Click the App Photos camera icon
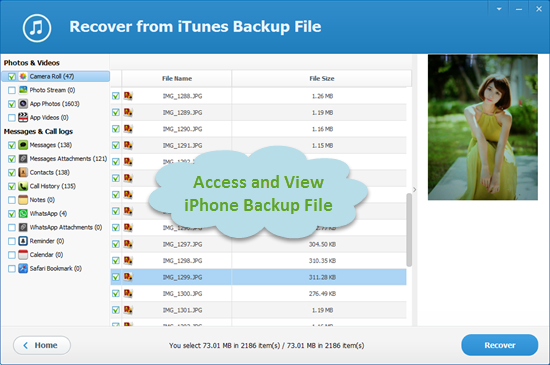The height and width of the screenshot is (365, 550). [23, 104]
